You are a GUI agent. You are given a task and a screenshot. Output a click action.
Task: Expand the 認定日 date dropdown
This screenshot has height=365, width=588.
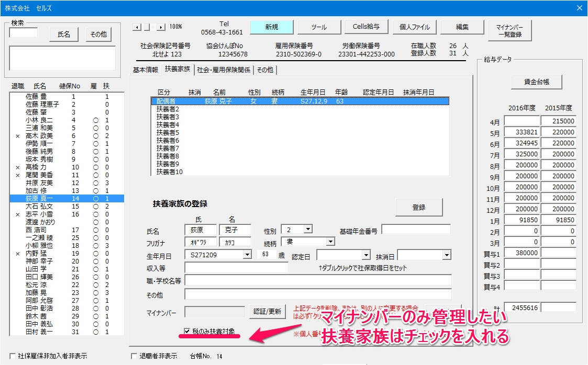[x=367, y=255]
